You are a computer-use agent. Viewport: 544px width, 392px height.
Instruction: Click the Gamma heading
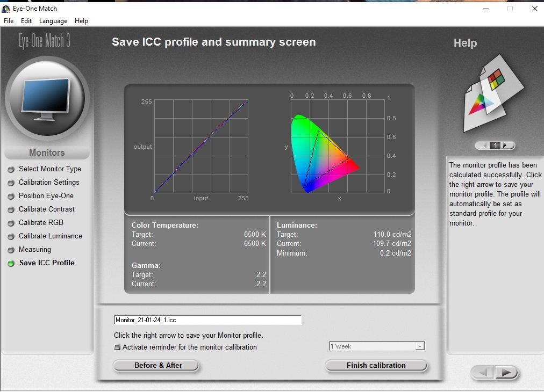146,265
